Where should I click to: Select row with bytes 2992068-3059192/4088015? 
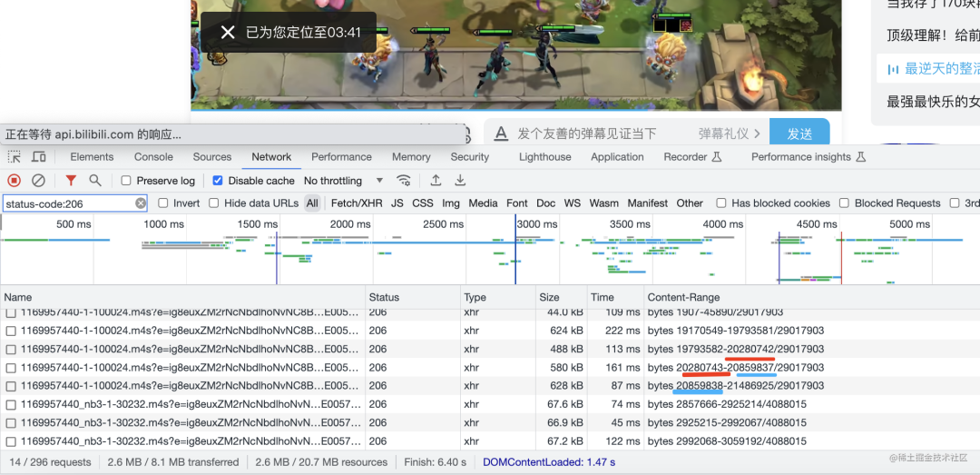[490, 441]
